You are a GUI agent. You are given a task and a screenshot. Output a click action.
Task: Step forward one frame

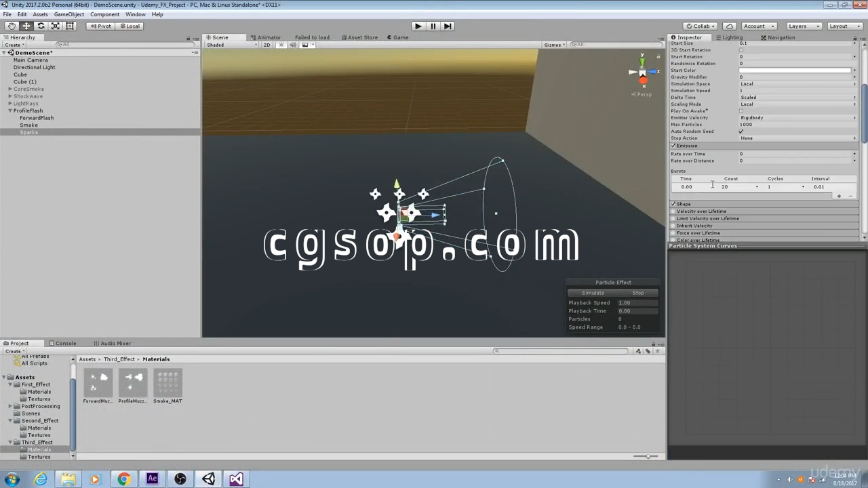448,26
